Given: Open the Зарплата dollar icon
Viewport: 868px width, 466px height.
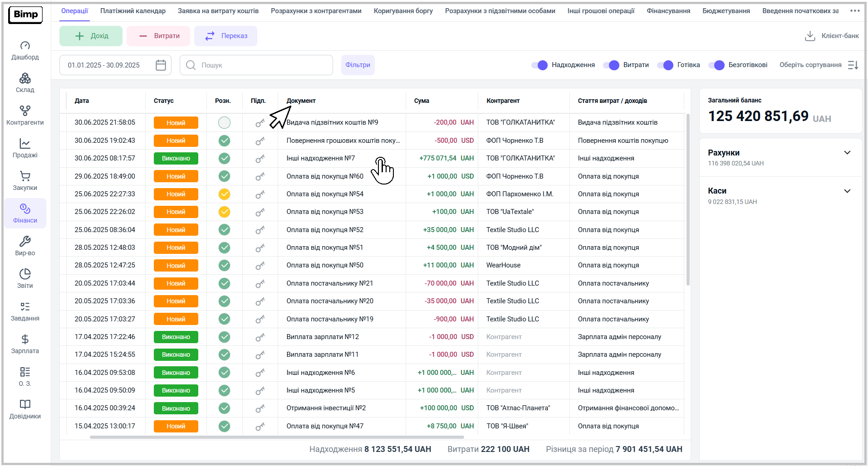Looking at the screenshot, I should click(x=25, y=340).
